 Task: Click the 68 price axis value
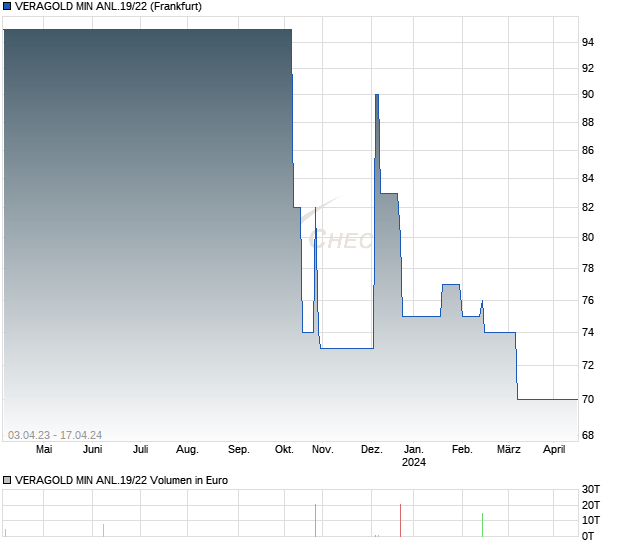pyautogui.click(x=588, y=435)
